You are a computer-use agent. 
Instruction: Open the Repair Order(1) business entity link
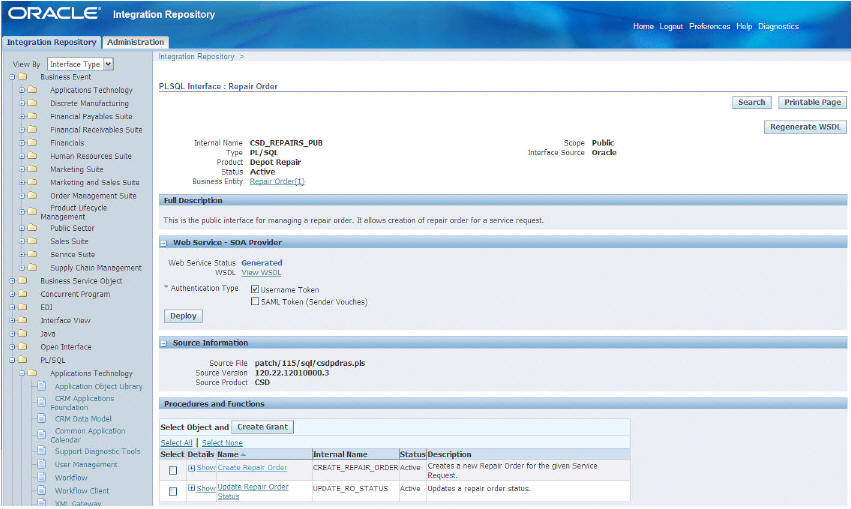tap(277, 181)
